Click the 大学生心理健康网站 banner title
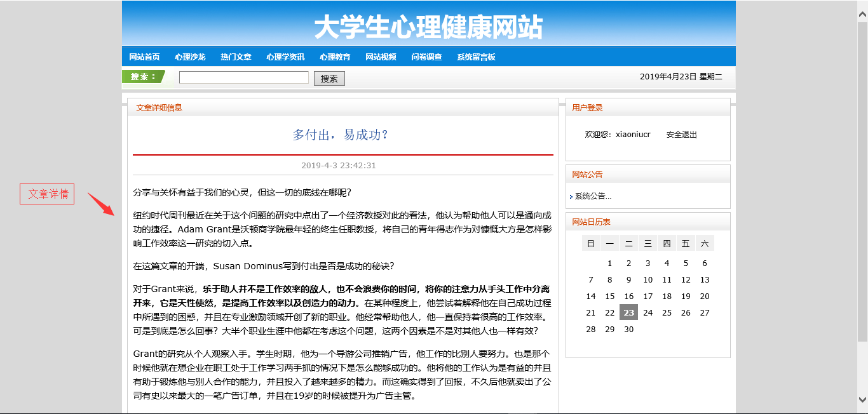Screen dimensions: 868x414 429,27
